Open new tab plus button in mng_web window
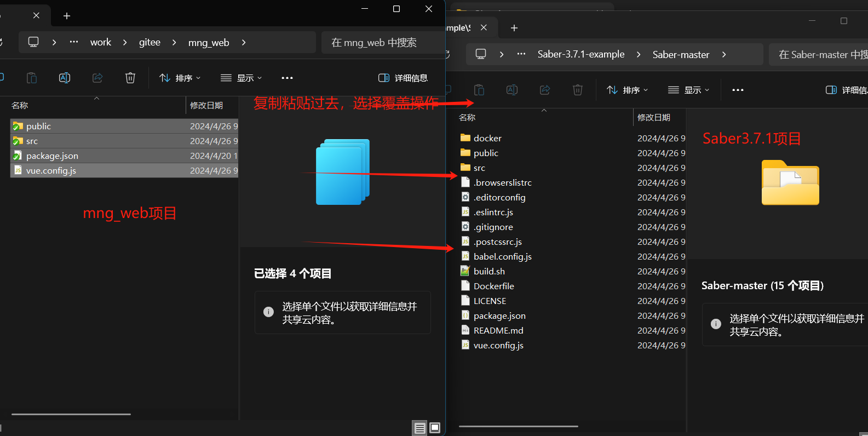This screenshot has height=436, width=868. pos(67,16)
